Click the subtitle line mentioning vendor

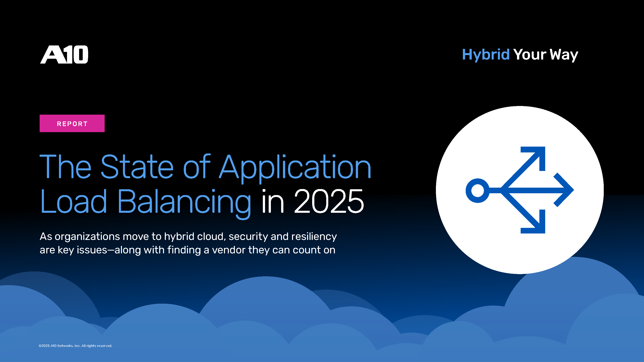tap(188, 250)
